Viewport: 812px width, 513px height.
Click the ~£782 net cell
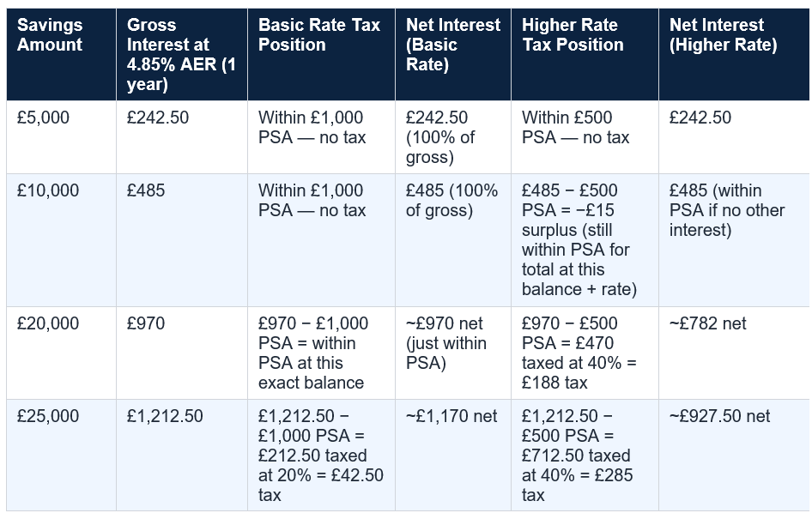tap(734, 353)
